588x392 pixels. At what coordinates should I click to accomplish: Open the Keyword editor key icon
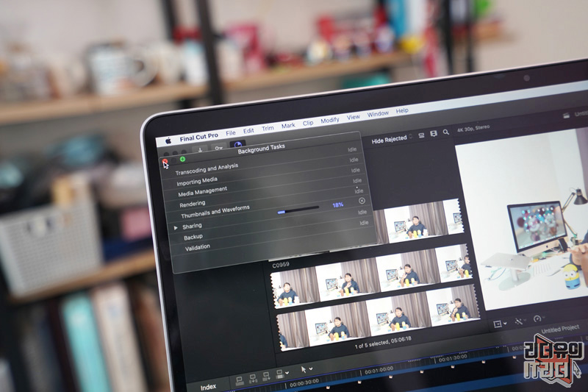[218, 148]
